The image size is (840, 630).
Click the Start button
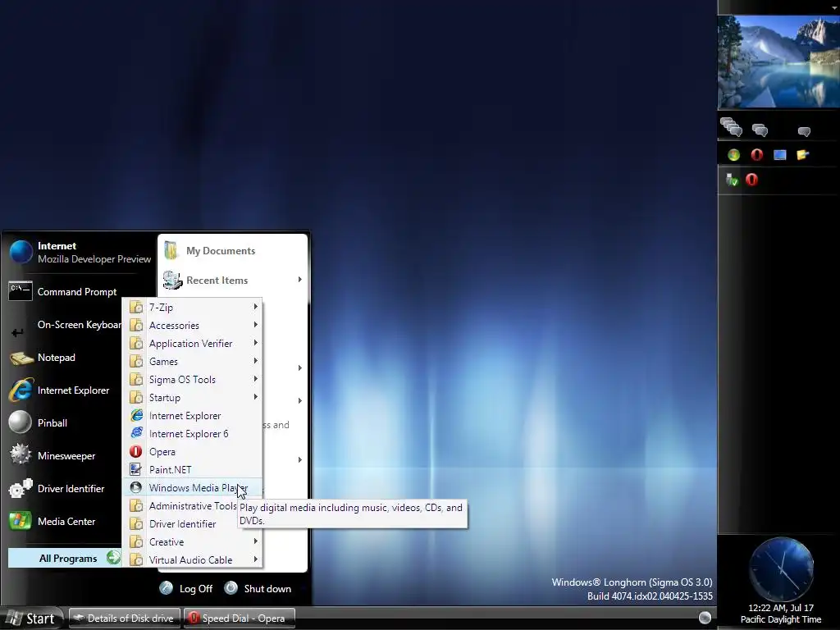coord(31,619)
